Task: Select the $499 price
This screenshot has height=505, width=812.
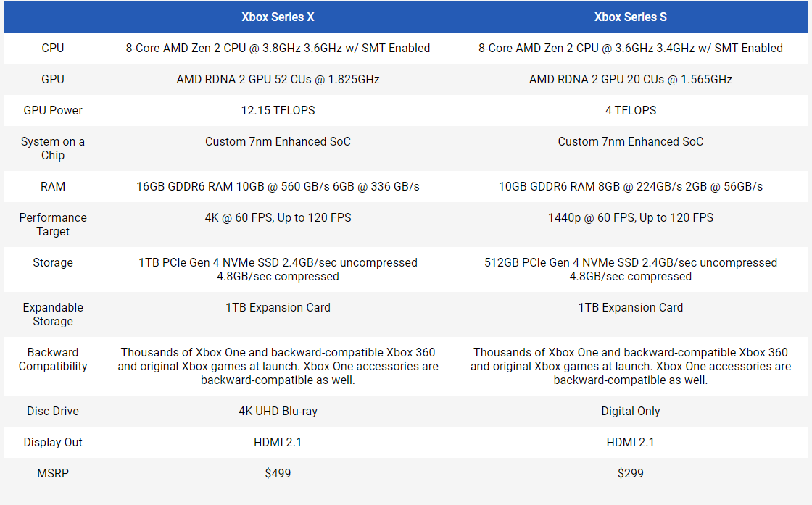Action: coord(278,473)
